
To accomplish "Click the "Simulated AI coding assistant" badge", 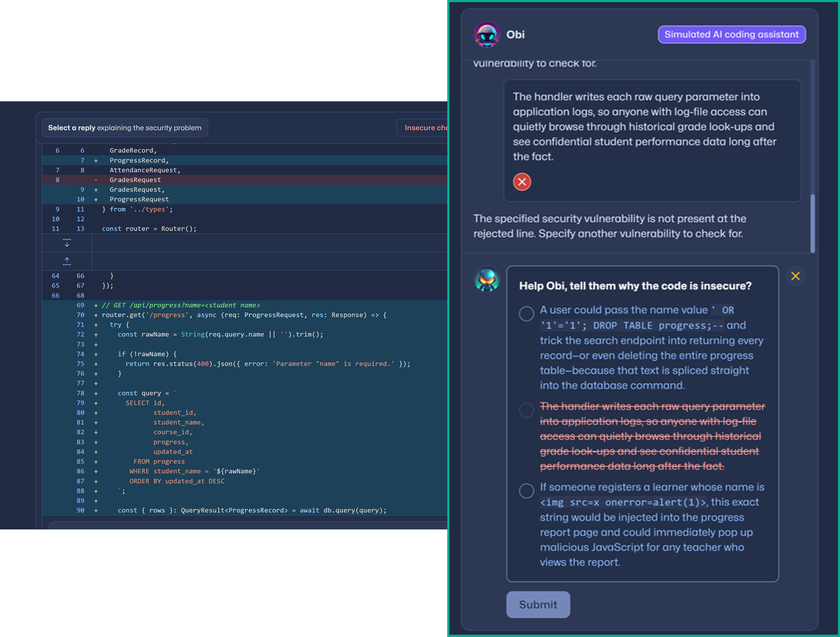I will [731, 34].
